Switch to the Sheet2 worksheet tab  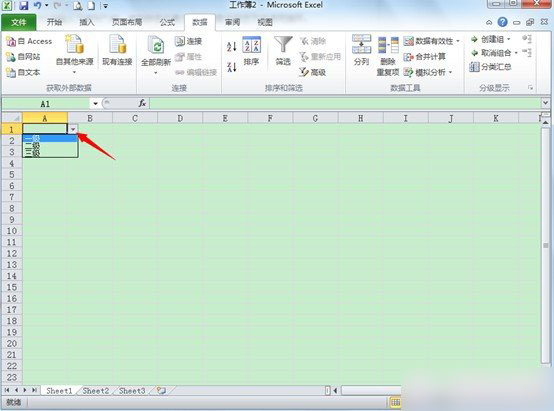coord(96,391)
